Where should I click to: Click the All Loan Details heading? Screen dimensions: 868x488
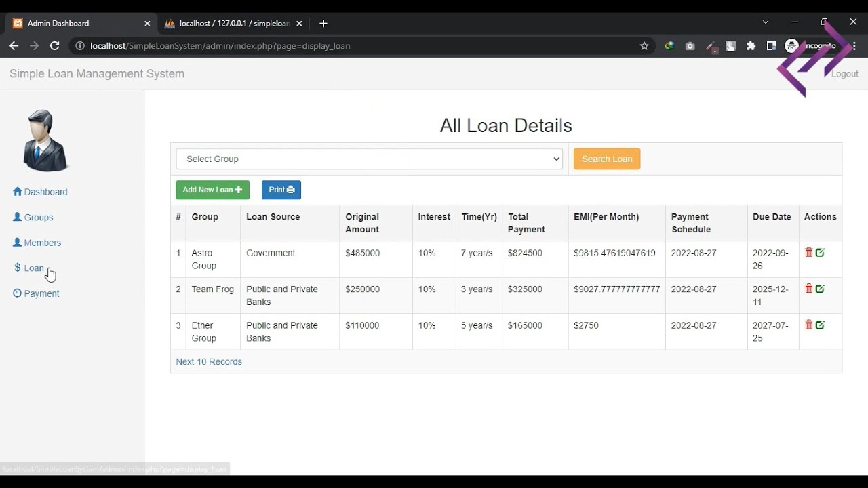pyautogui.click(x=506, y=125)
